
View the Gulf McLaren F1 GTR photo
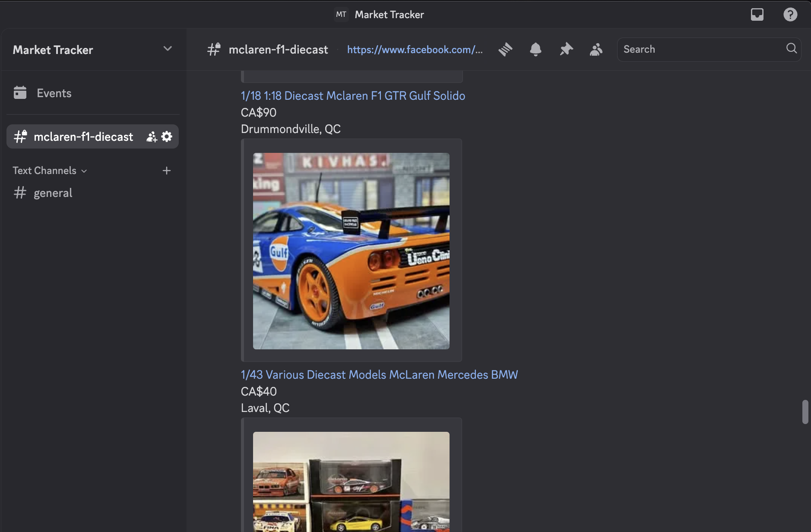[351, 251]
